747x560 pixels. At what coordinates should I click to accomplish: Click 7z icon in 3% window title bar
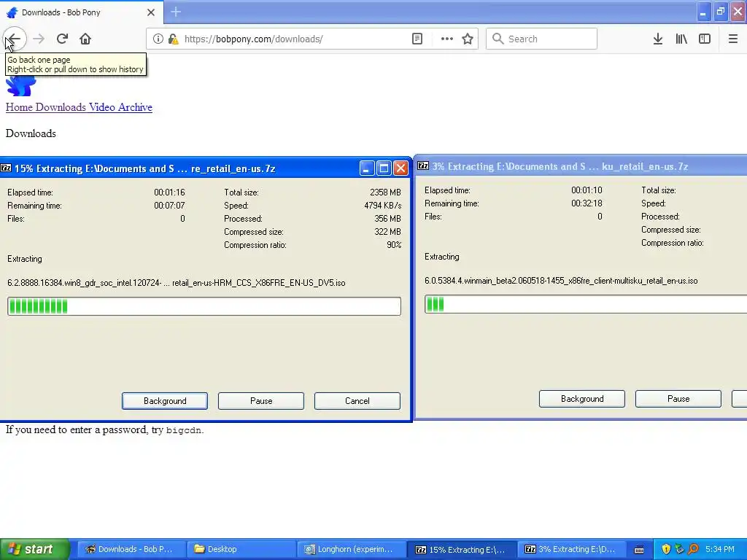coord(423,166)
